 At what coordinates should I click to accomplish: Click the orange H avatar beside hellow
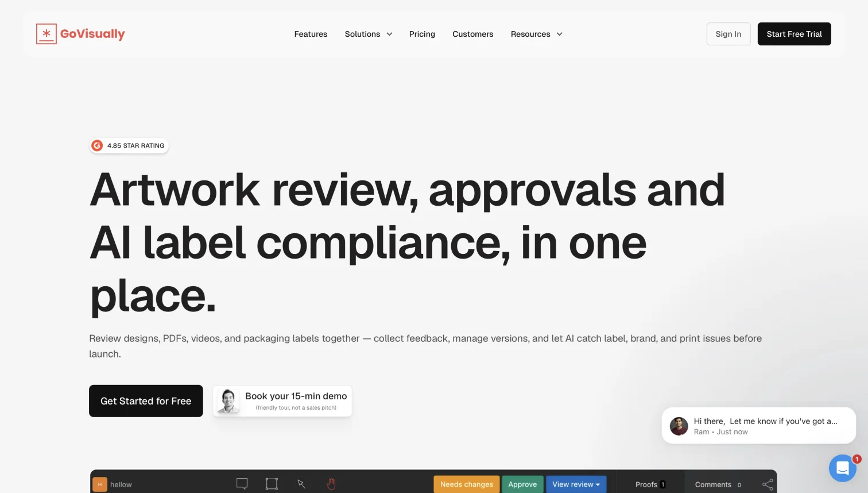(x=99, y=484)
